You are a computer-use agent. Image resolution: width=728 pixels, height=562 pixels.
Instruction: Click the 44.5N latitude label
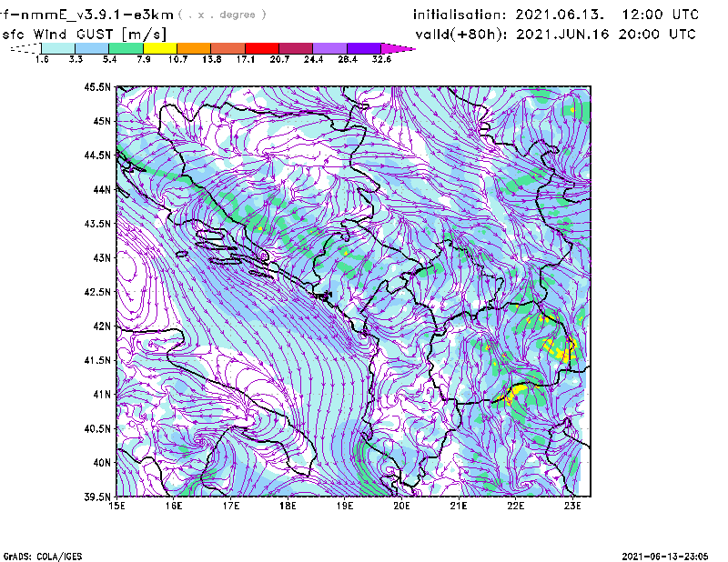tap(97, 156)
